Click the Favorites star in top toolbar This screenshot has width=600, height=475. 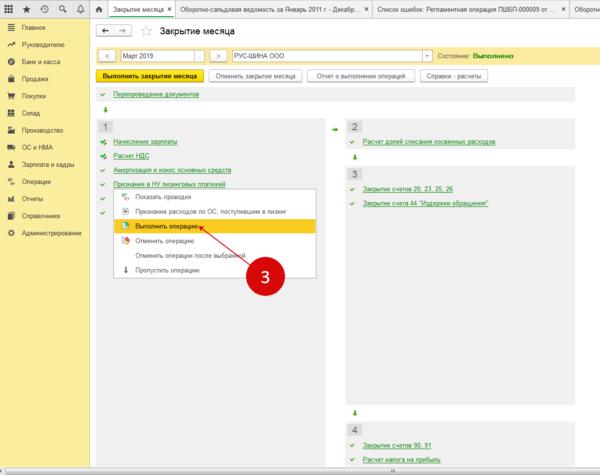click(x=28, y=9)
